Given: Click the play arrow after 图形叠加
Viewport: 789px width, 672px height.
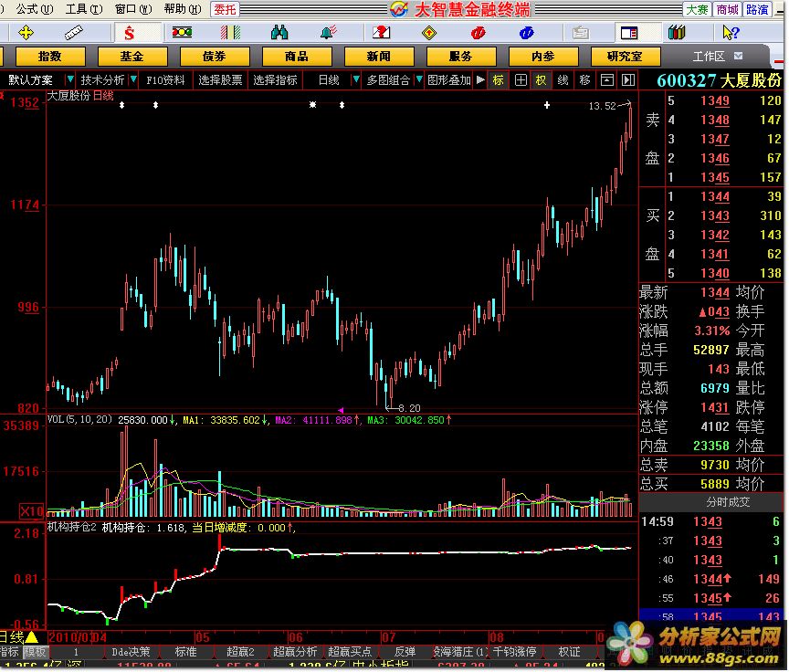Looking at the screenshot, I should [480, 80].
